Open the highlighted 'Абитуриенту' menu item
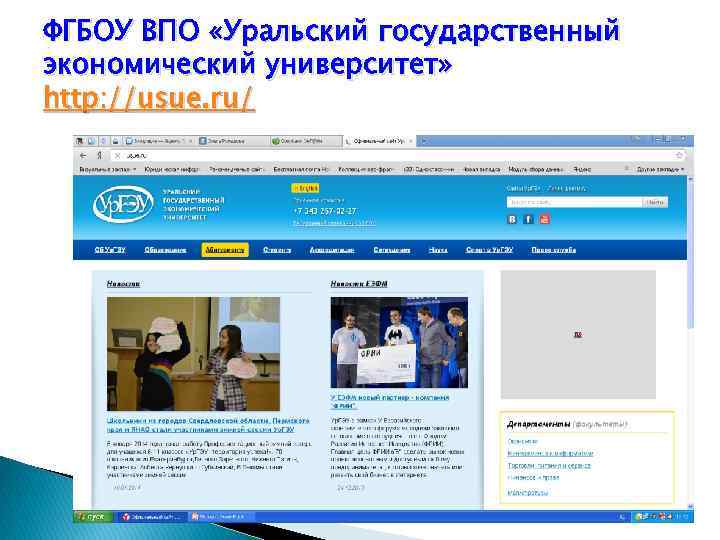 coord(225,250)
